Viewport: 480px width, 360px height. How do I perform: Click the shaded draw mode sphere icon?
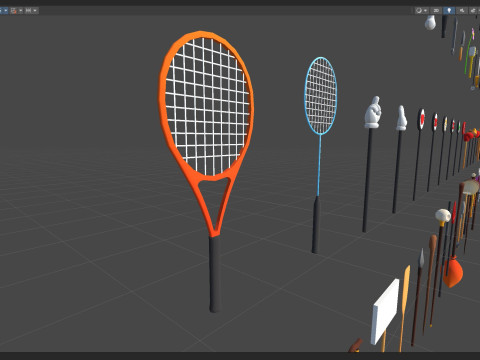tap(419, 11)
